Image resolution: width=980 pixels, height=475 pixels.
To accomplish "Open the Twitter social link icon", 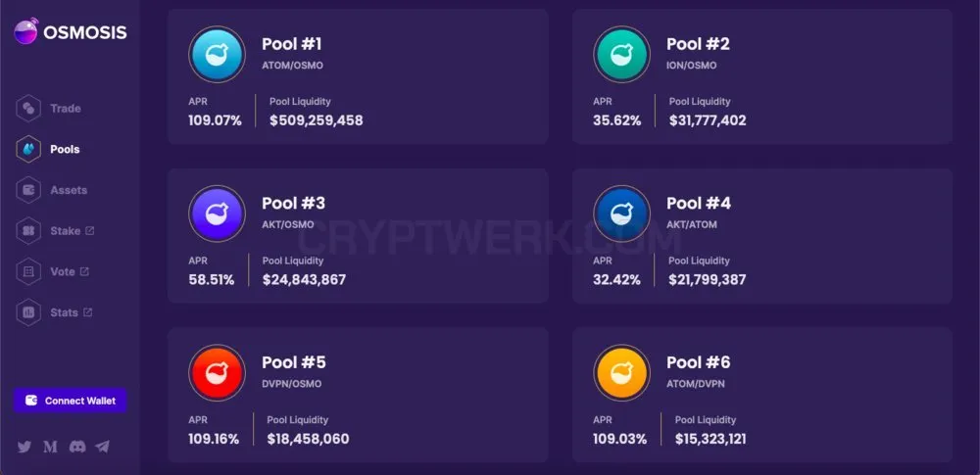I will 24,447.
